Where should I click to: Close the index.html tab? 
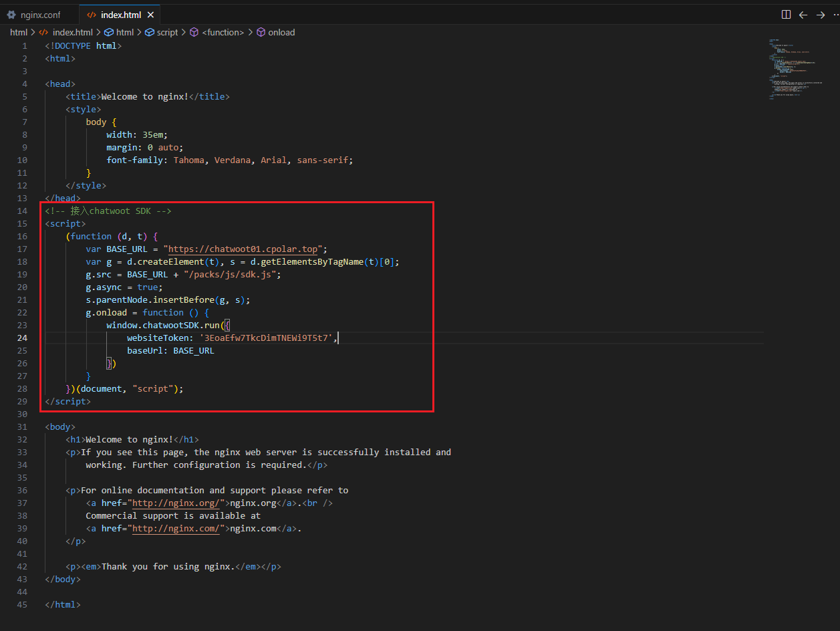(151, 15)
